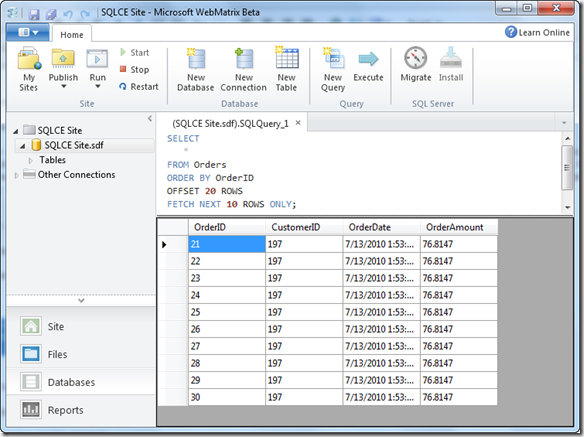584x437 pixels.
Task: Select the Tables tree item
Action: [53, 160]
